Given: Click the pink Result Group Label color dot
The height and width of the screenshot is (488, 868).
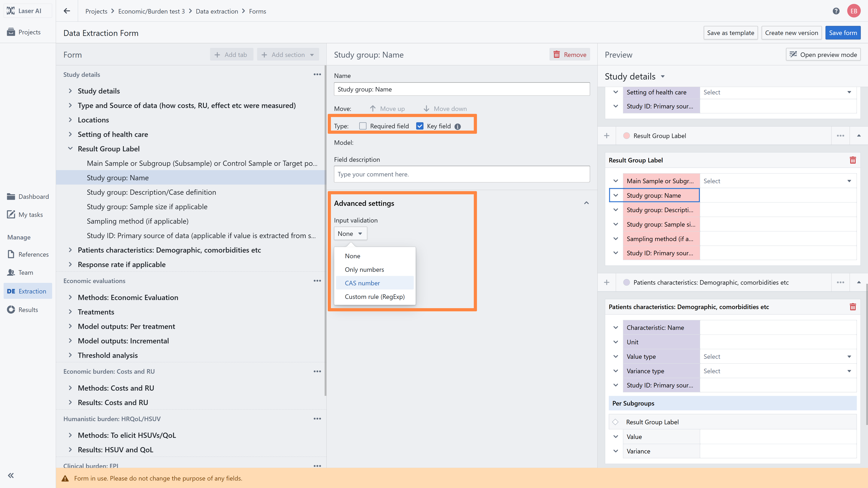Looking at the screenshot, I should (x=626, y=136).
